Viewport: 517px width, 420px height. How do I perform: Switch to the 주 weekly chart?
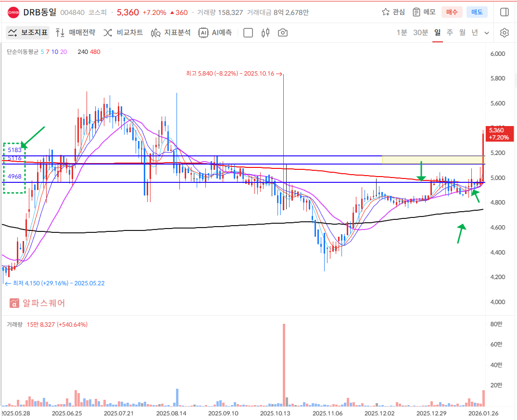[x=450, y=33]
